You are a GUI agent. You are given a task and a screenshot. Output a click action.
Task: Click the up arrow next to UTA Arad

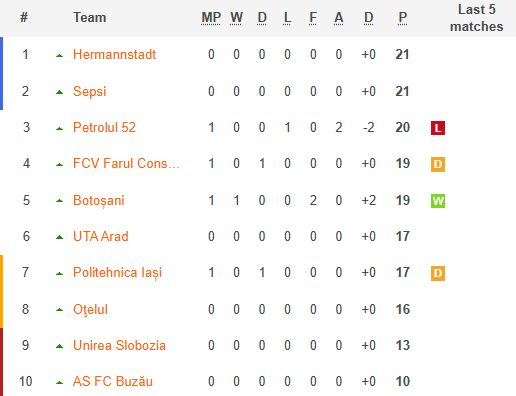pyautogui.click(x=59, y=237)
